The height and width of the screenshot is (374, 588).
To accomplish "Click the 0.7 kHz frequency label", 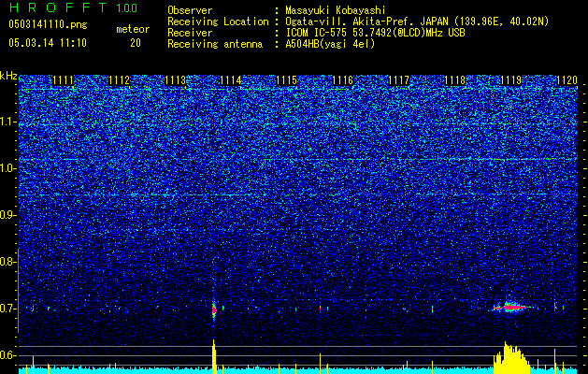I will (x=8, y=309).
